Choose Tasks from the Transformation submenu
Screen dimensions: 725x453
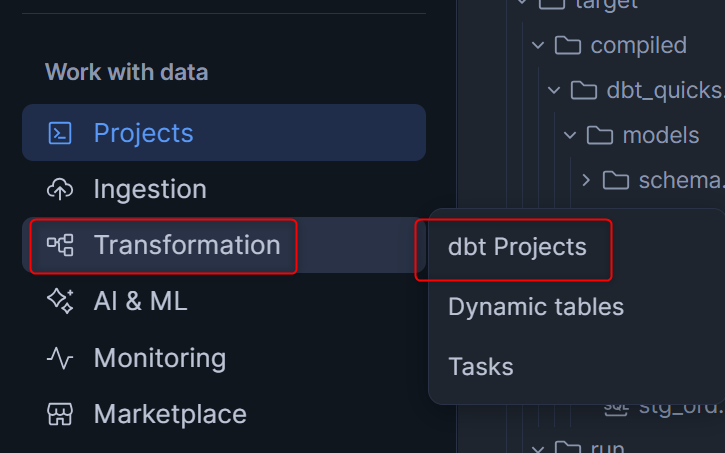(480, 367)
